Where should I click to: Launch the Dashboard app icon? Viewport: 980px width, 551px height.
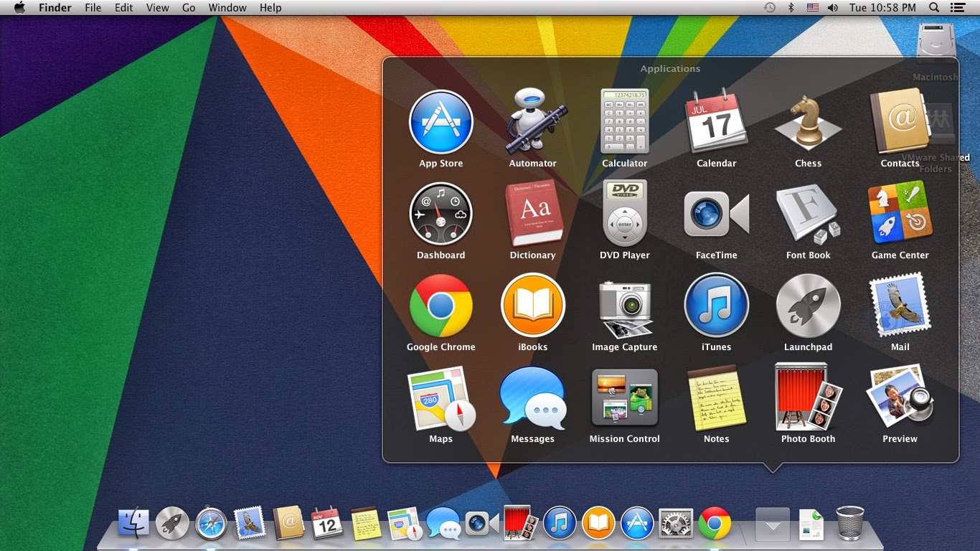(440, 214)
